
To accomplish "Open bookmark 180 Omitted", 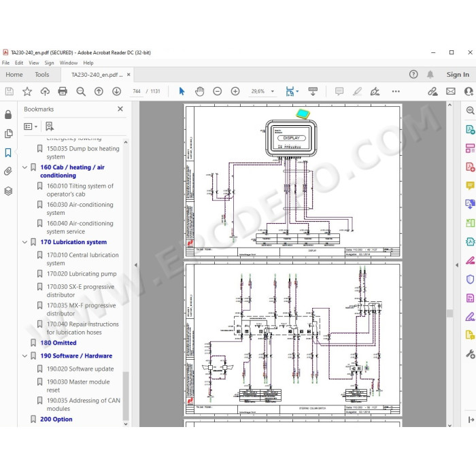I will coord(58,343).
